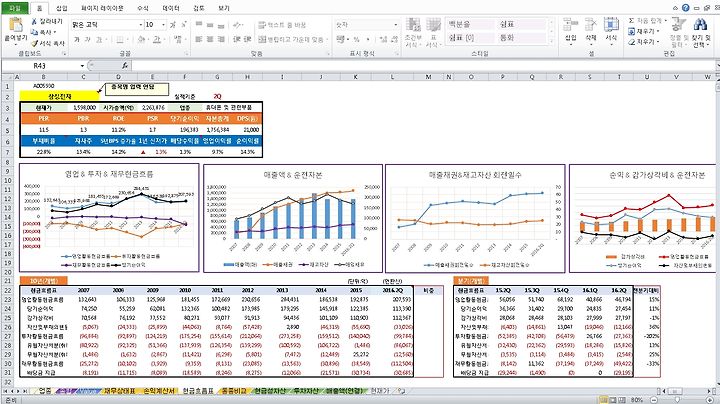Image resolution: width=720 pixels, height=404 pixels.
Task: Increase font size with the grow-font icon
Action: (x=173, y=25)
